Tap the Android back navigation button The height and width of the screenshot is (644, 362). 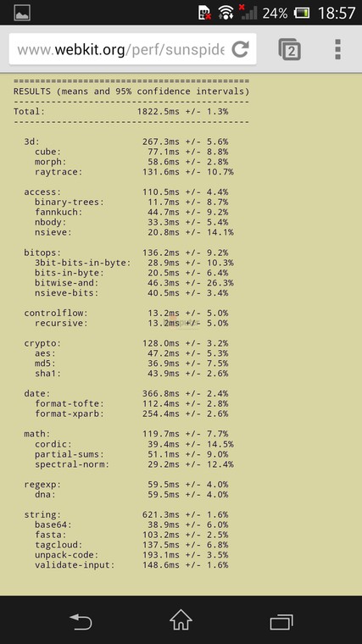click(81, 622)
